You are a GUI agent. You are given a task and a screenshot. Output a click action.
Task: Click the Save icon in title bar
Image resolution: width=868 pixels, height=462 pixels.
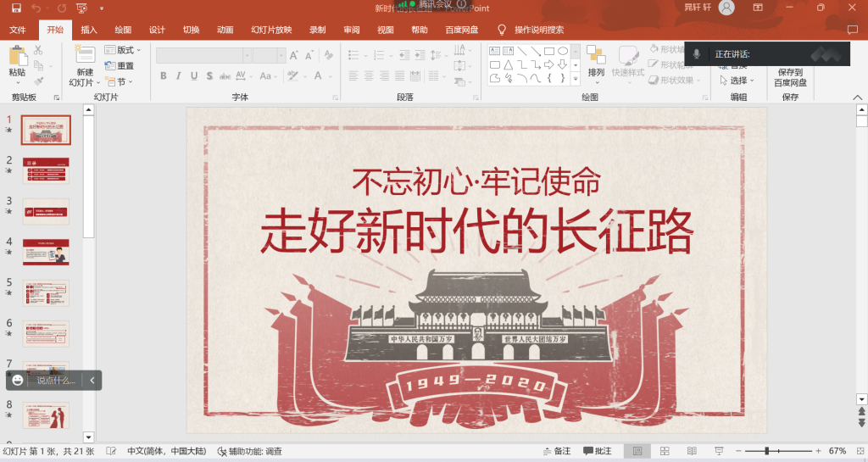pyautogui.click(x=16, y=8)
